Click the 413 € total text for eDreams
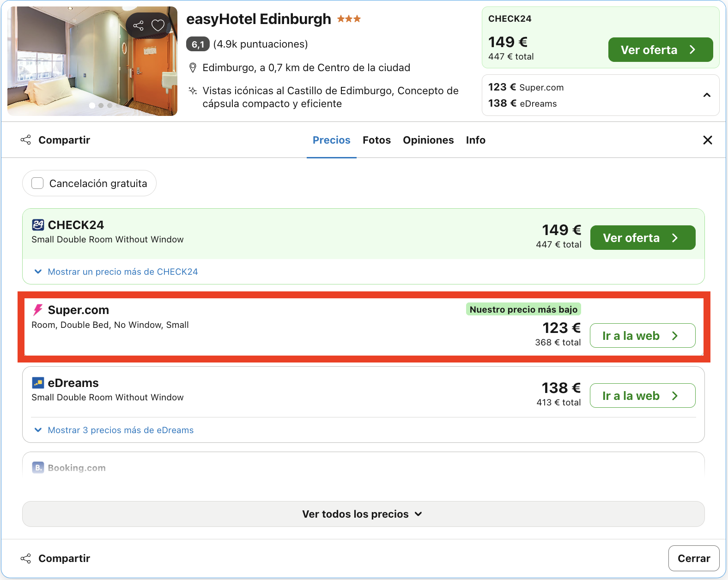The width and height of the screenshot is (728, 580). pyautogui.click(x=558, y=403)
